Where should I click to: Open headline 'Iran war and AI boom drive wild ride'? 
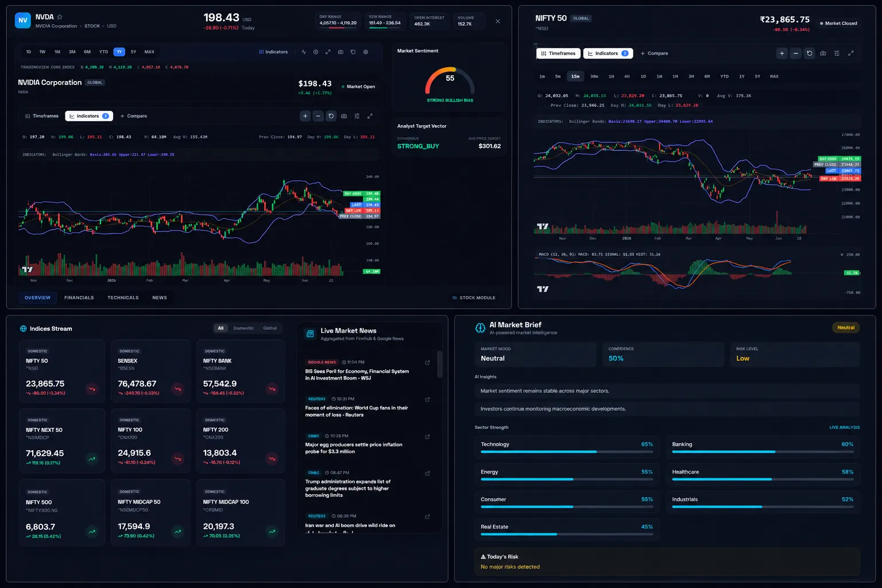coord(350,525)
